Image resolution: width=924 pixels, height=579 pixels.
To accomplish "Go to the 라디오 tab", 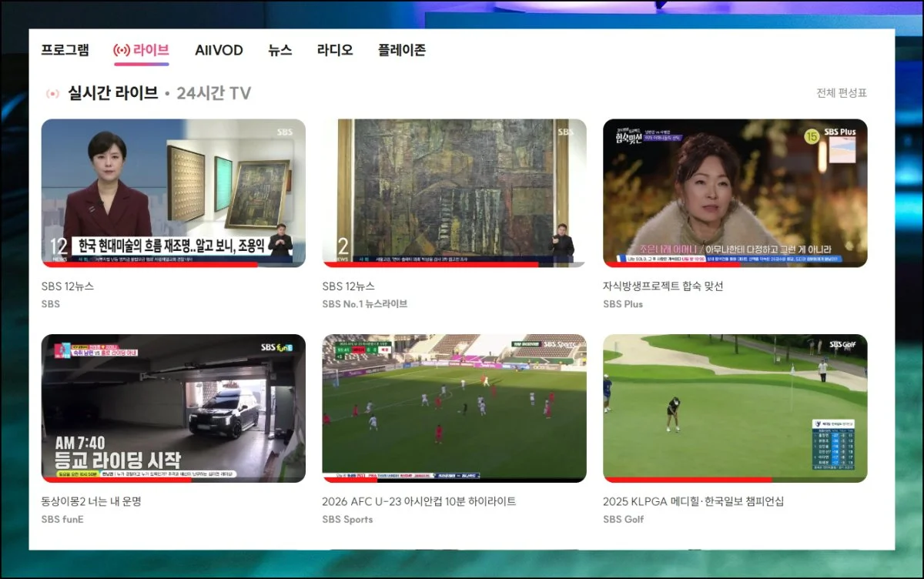I will (x=335, y=51).
